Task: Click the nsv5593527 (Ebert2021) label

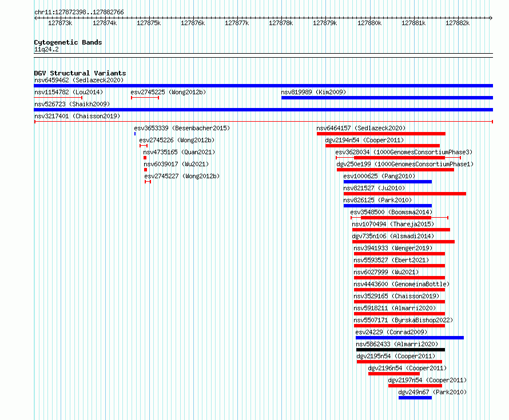Action: coord(391,260)
